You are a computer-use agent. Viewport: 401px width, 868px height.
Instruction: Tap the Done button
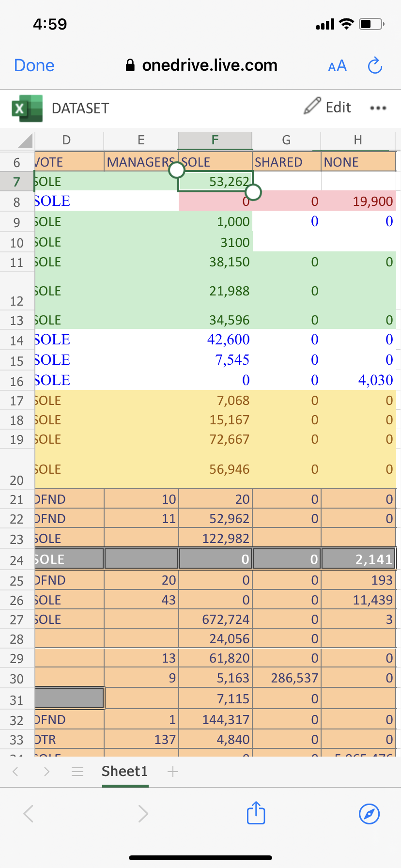pos(34,65)
